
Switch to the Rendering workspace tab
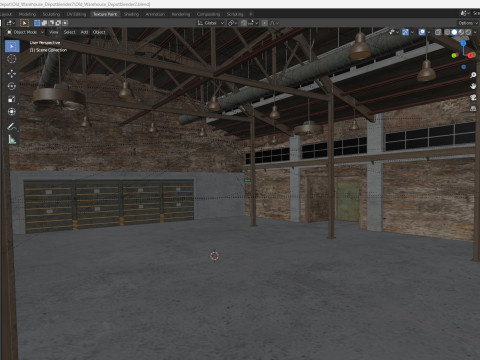pos(181,14)
